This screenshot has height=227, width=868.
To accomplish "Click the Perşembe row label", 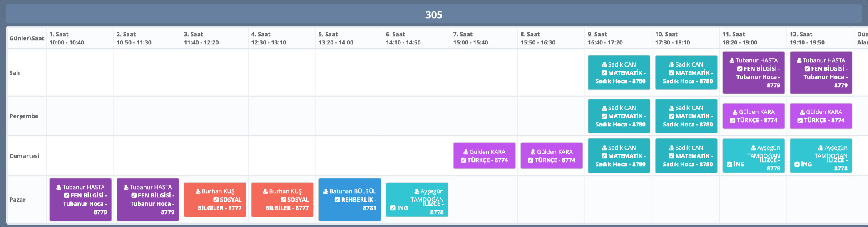I will [x=24, y=116].
